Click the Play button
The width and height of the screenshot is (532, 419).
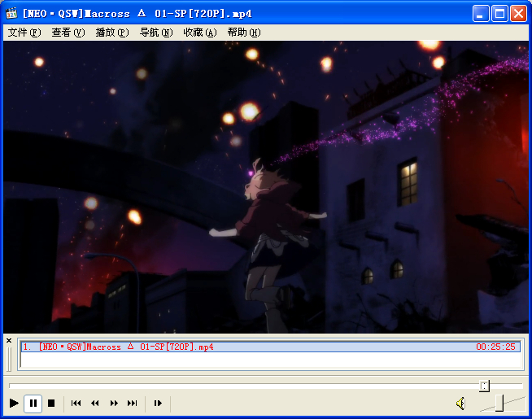click(x=14, y=403)
